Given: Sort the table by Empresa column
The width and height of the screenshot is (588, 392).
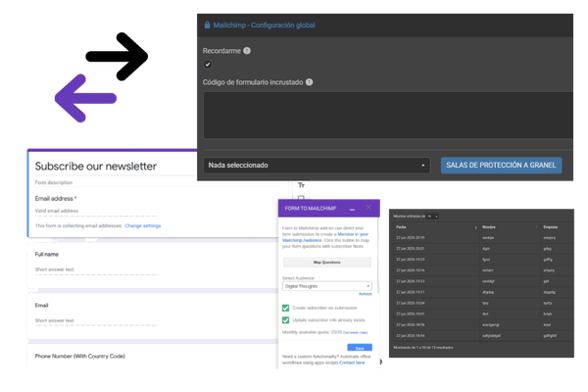Looking at the screenshot, I should tap(551, 227).
